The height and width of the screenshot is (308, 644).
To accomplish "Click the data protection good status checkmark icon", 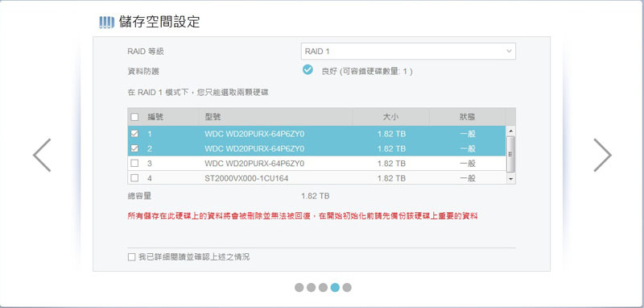I will (308, 70).
